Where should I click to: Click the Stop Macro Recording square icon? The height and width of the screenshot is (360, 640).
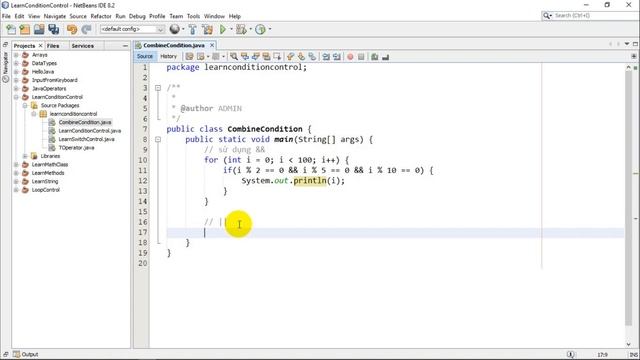click(x=361, y=57)
